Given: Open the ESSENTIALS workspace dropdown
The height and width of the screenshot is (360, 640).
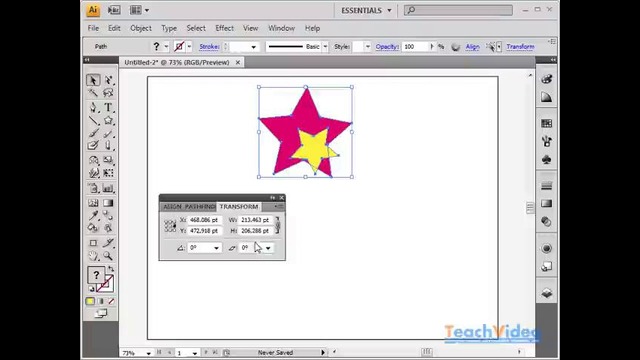Looking at the screenshot, I should [366, 10].
